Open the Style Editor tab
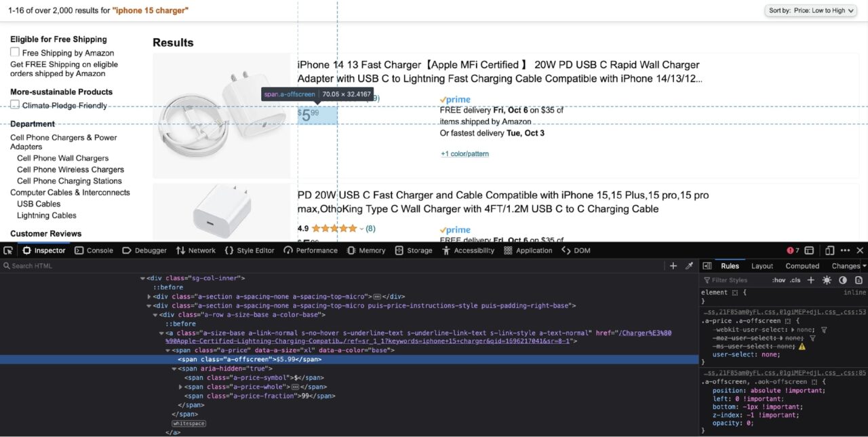 (250, 250)
